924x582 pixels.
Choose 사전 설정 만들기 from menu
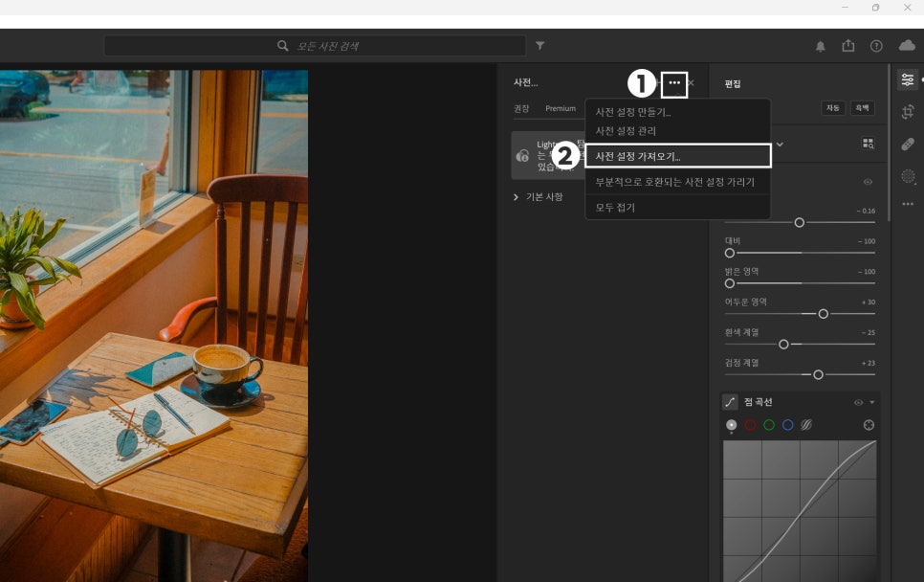[x=632, y=113]
